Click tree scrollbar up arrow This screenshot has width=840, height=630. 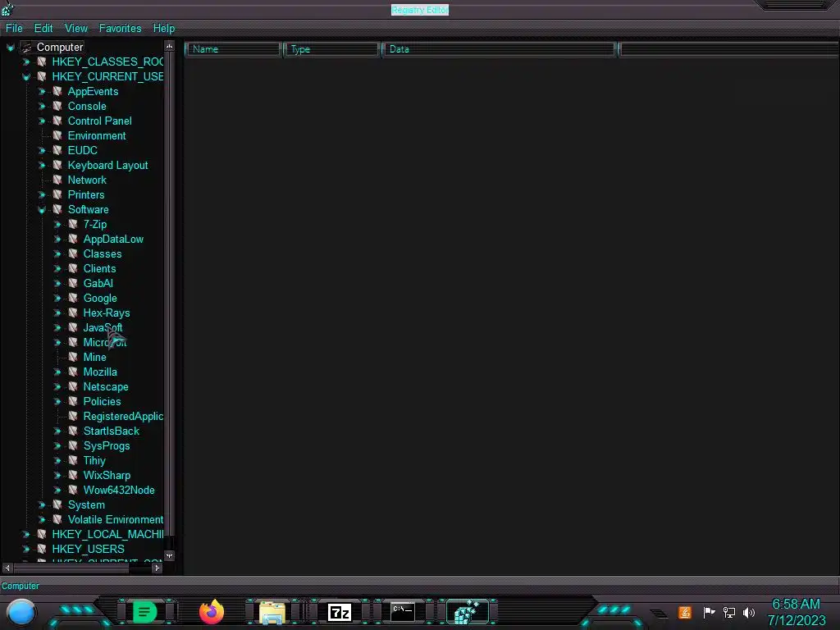169,47
